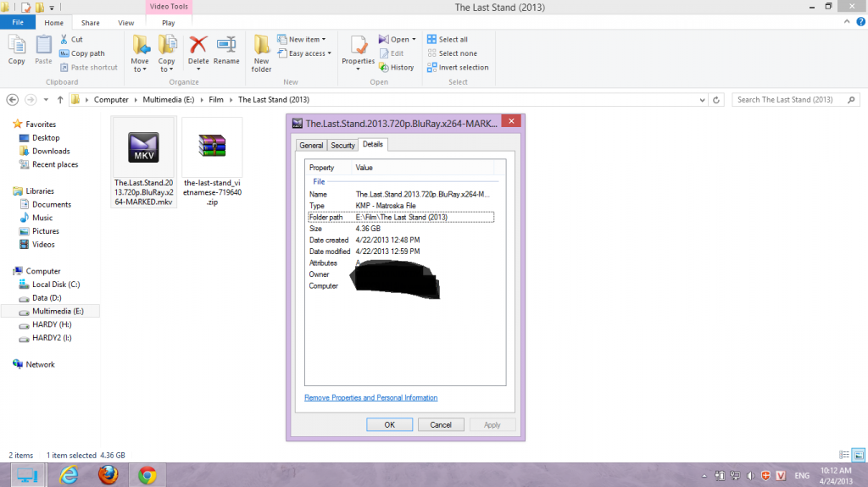Open Data (D:) drive in the sidebar

[40, 298]
